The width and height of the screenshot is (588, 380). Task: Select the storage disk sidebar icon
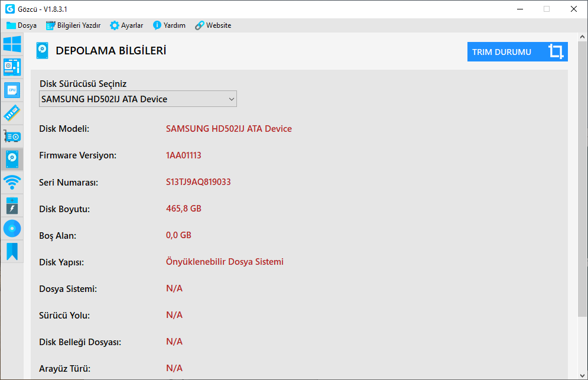click(12, 160)
